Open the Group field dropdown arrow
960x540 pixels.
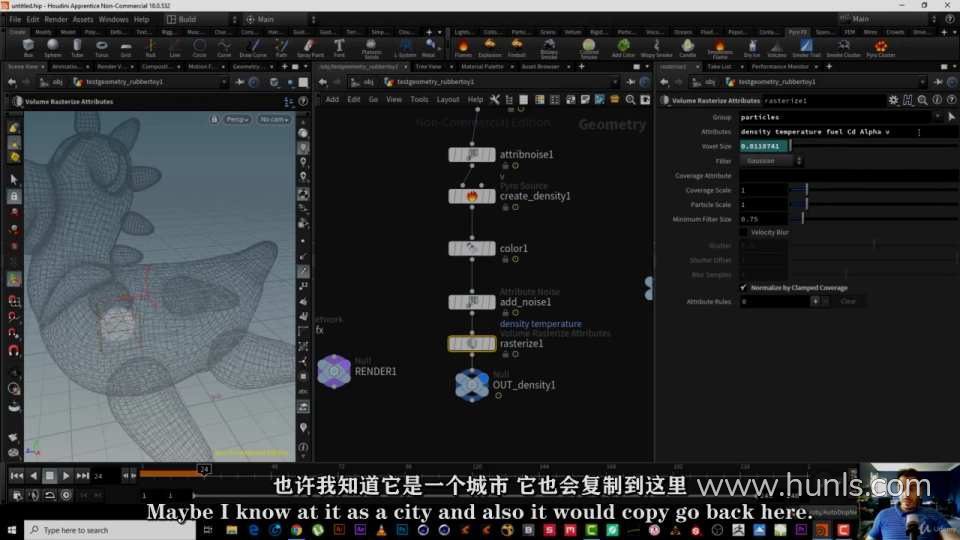(937, 116)
